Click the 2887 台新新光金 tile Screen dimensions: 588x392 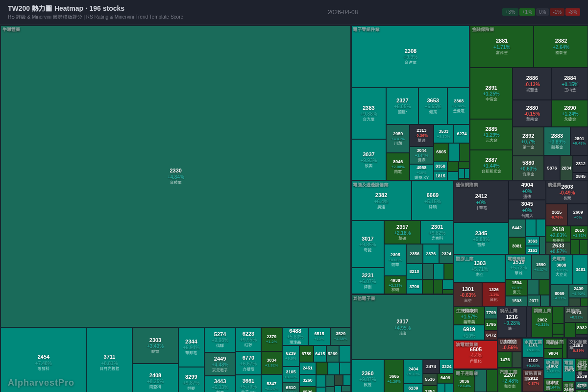pyautogui.click(x=491, y=165)
